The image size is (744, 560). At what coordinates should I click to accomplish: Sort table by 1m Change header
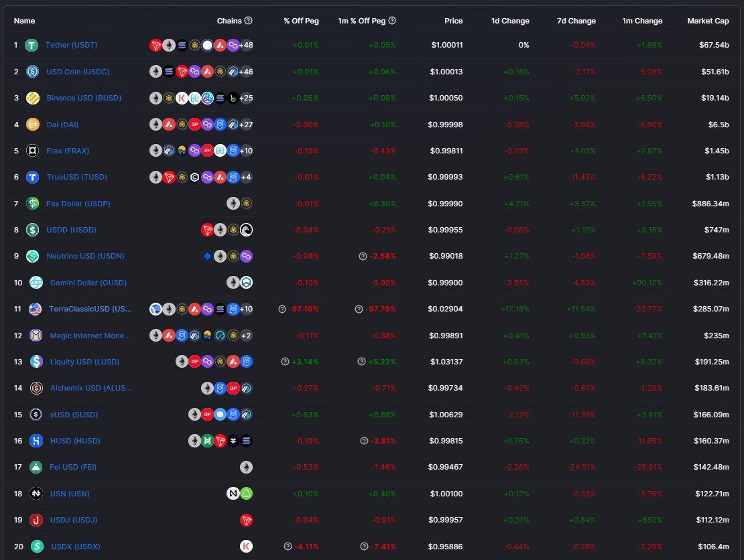coord(643,21)
